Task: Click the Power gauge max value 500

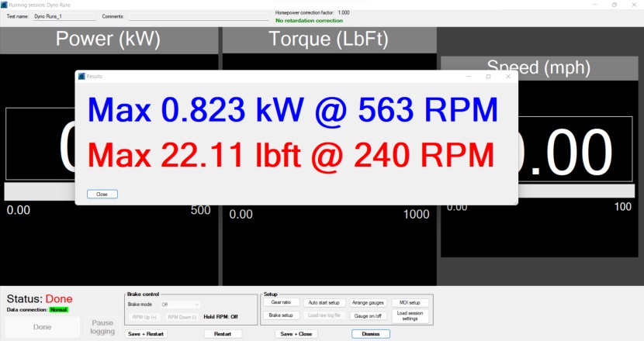Action: pos(200,210)
